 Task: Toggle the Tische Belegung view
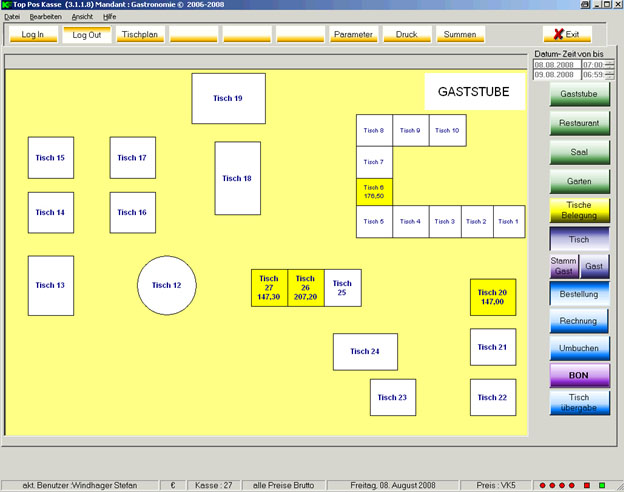[579, 210]
